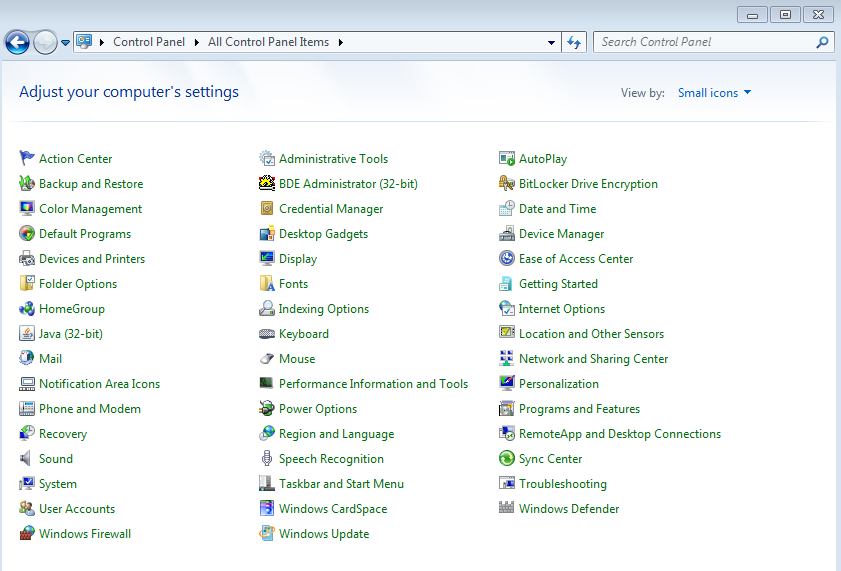Refresh the Control Panel view
The width and height of the screenshot is (841, 571).
tap(574, 42)
